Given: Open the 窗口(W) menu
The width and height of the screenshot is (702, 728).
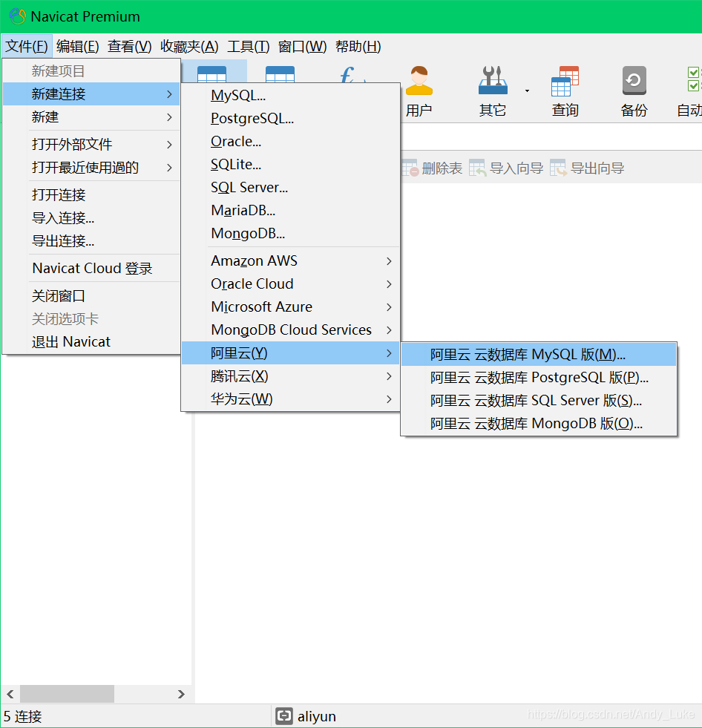Looking at the screenshot, I should (x=302, y=47).
